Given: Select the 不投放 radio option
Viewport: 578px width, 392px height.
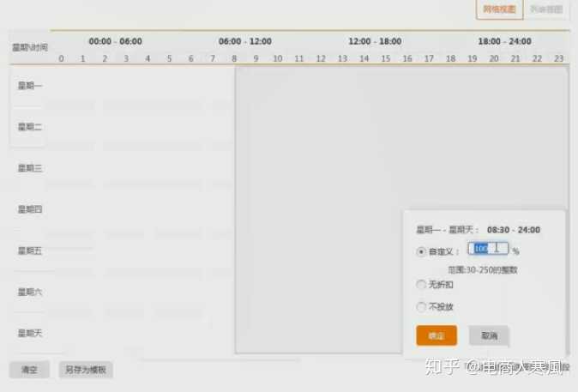Looking at the screenshot, I should pyautogui.click(x=421, y=306).
